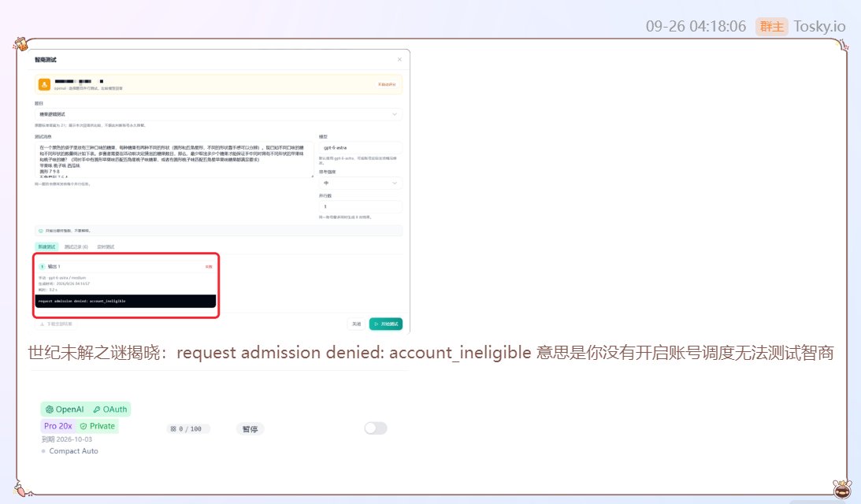Click the 群主 badge beside Tosky.io
The height and width of the screenshot is (504, 861).
(771, 26)
